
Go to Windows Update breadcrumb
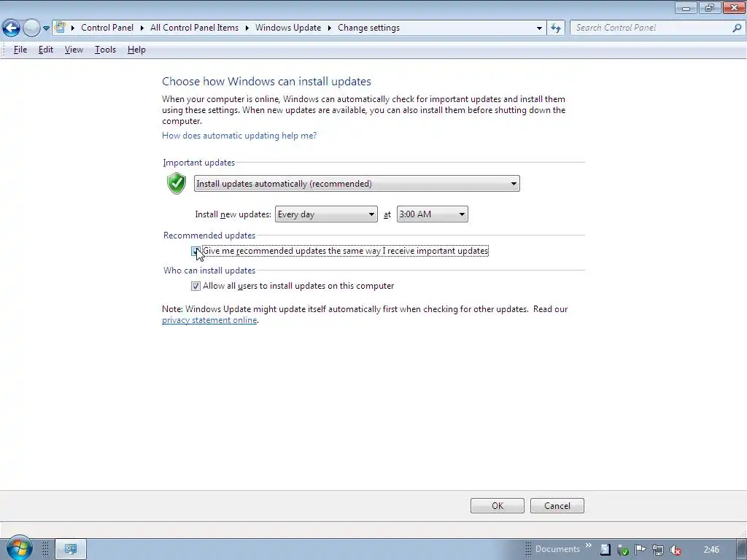click(288, 28)
